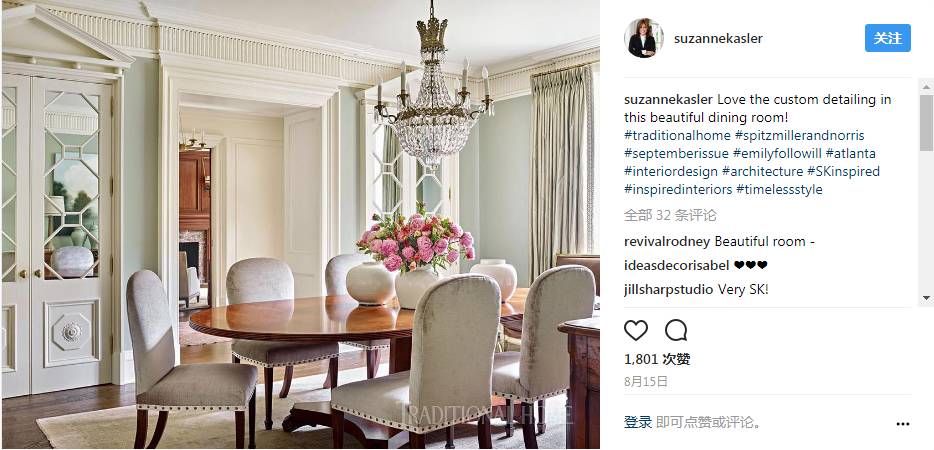Click the scrollbar up arrow in comments
This screenshot has width=934, height=450.
coord(926,87)
